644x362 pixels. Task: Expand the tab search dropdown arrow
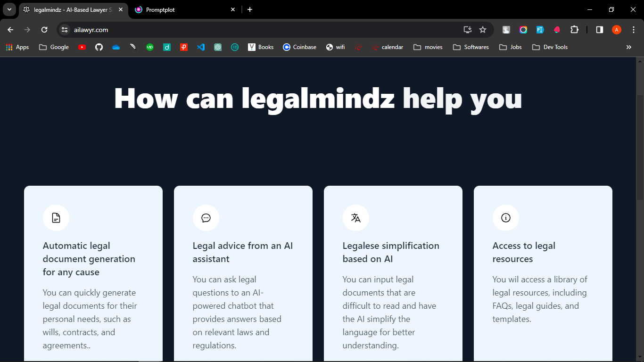(x=9, y=9)
